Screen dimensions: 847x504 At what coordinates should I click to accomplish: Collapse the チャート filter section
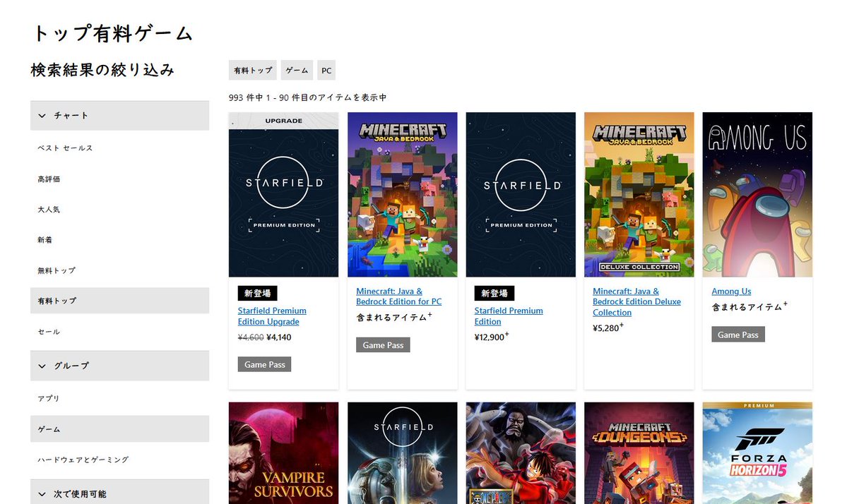119,116
